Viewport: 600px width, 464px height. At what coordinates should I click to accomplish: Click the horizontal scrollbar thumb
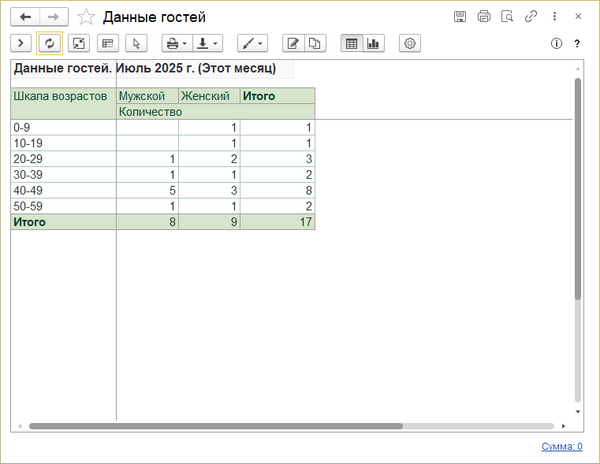point(216,426)
